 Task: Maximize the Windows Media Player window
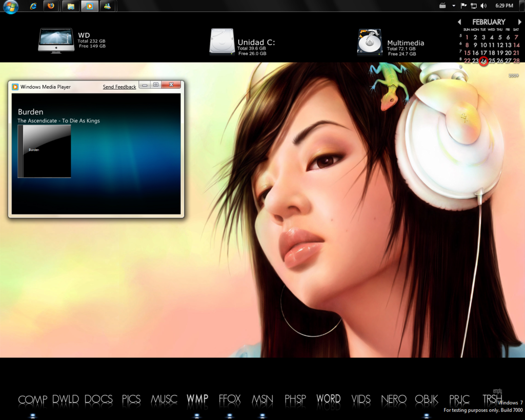point(156,85)
